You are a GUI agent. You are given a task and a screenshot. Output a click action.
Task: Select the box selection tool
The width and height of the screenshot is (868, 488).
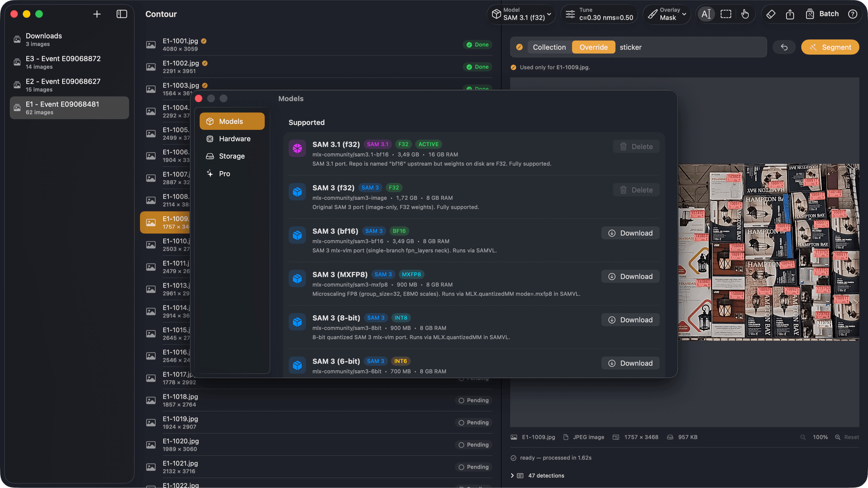pos(726,14)
